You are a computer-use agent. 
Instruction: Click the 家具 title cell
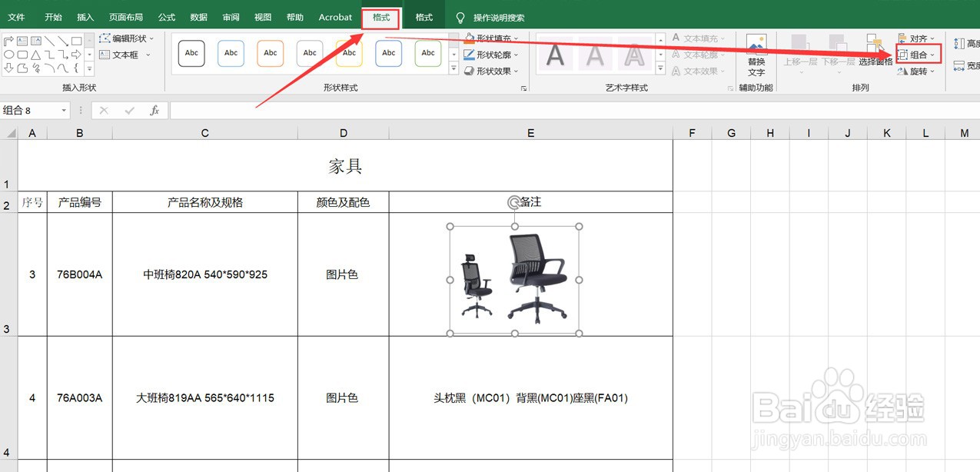tap(345, 165)
